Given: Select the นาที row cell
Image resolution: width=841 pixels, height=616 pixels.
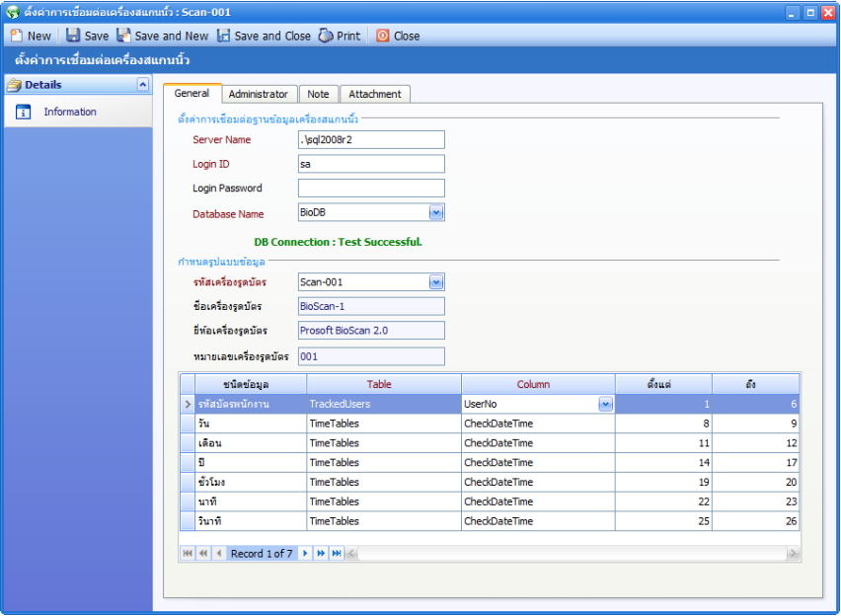Looking at the screenshot, I should pos(251,501).
